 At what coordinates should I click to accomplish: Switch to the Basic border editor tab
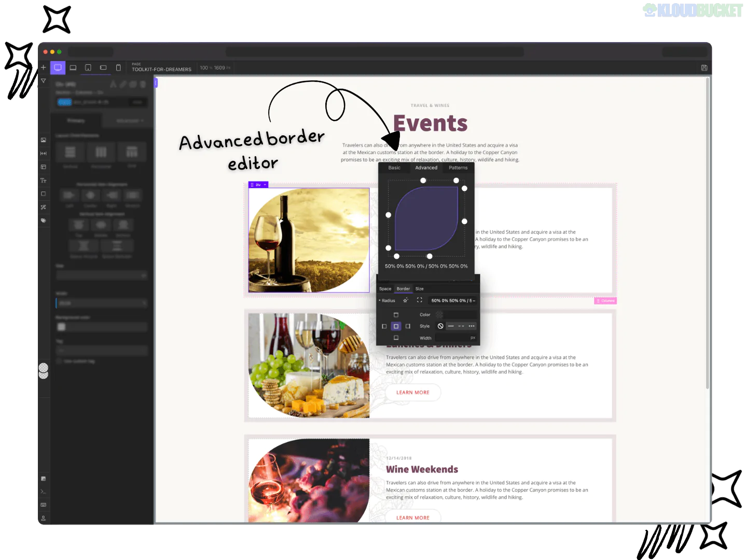(394, 167)
